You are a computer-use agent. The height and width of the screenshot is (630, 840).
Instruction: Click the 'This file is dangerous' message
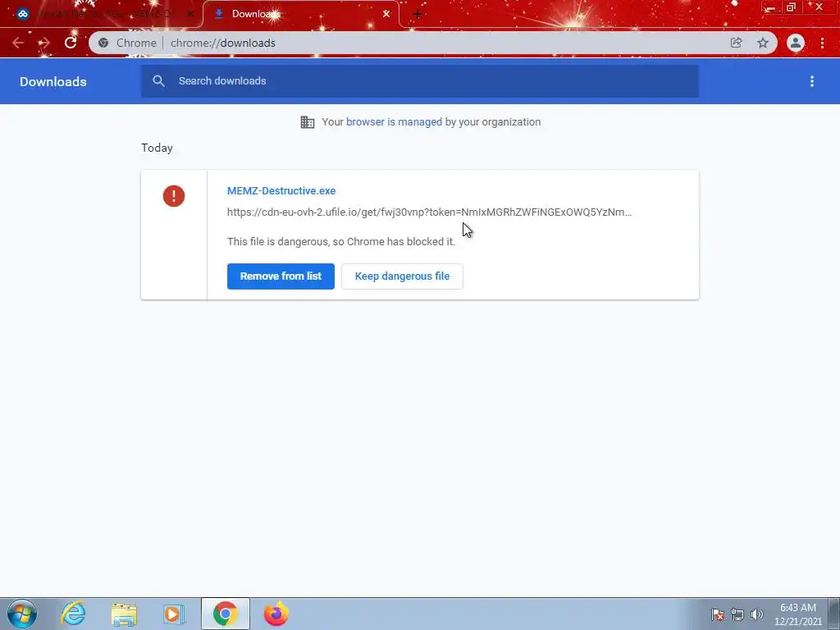341,242
